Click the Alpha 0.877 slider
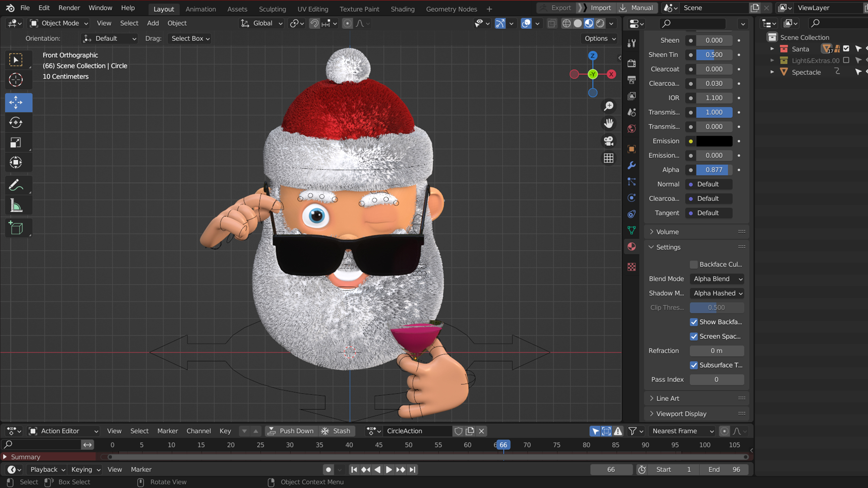The height and width of the screenshot is (488, 868). (x=714, y=170)
